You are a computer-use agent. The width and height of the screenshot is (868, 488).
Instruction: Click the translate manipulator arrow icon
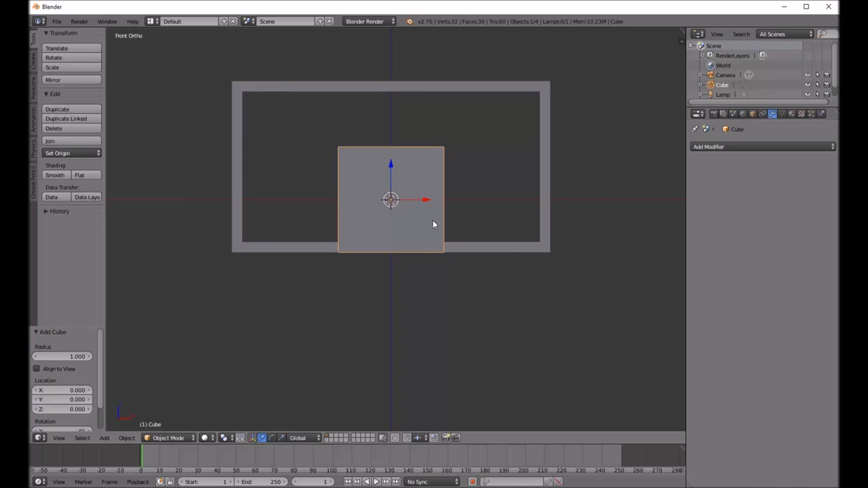(262, 438)
